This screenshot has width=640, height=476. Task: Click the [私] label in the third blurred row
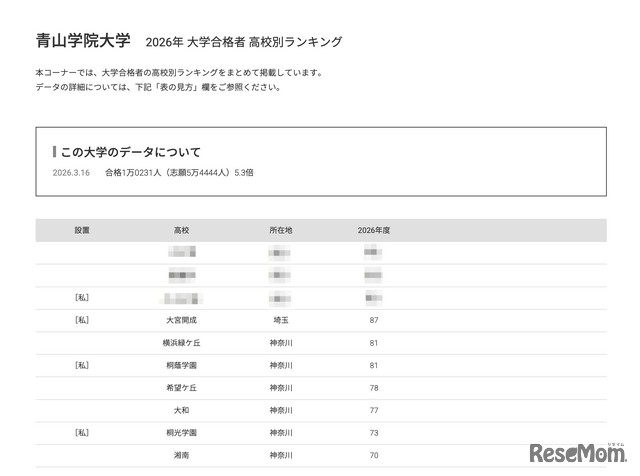tap(82, 298)
